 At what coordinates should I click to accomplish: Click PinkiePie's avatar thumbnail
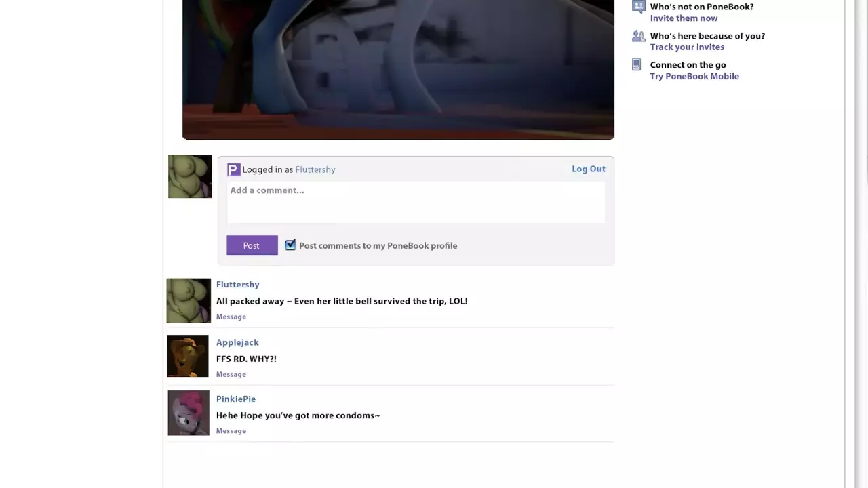(189, 413)
